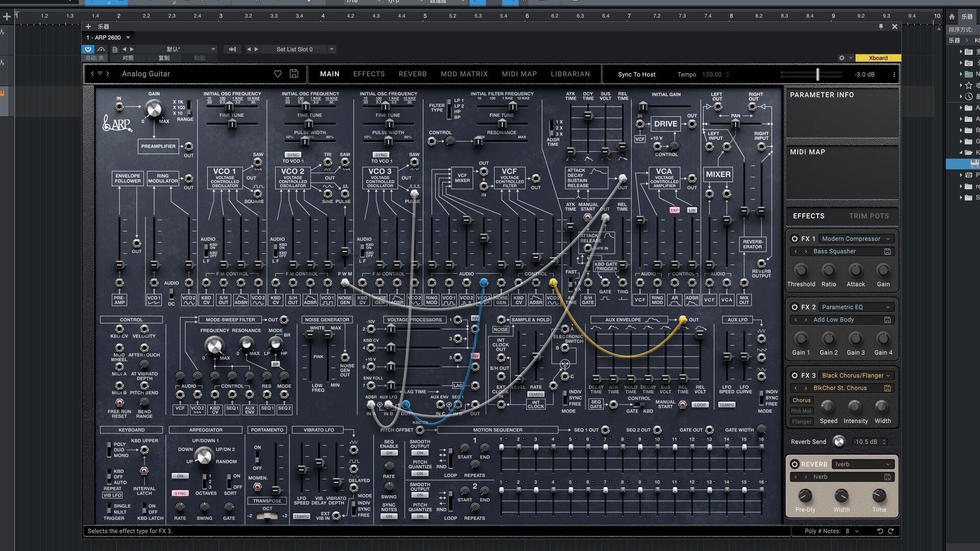Save the BlkChor St. Chorus FX preset
980x551 pixels.
coord(888,388)
